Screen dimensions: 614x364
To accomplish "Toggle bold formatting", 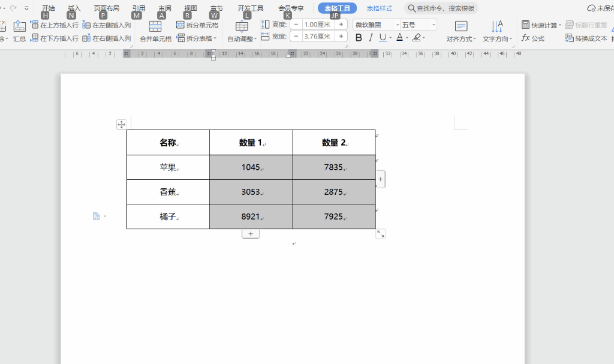I will [x=359, y=38].
